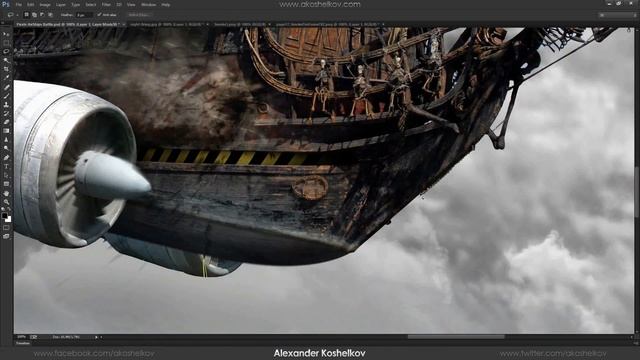Select the Path Selection tool
This screenshot has height=360, width=640.
(x=6, y=175)
